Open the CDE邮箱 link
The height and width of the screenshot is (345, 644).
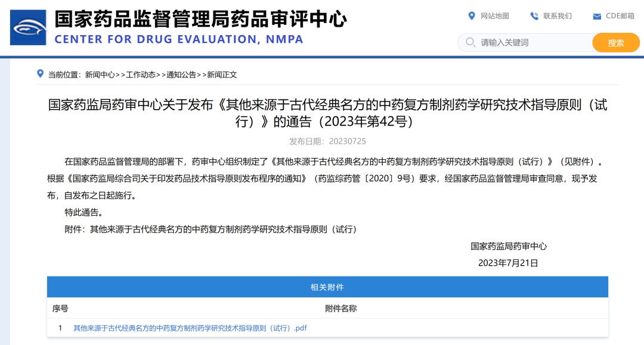tap(620, 16)
